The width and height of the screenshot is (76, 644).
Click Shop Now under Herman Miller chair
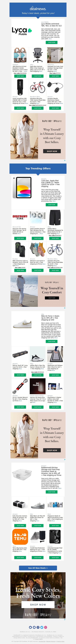tap(38, 76)
